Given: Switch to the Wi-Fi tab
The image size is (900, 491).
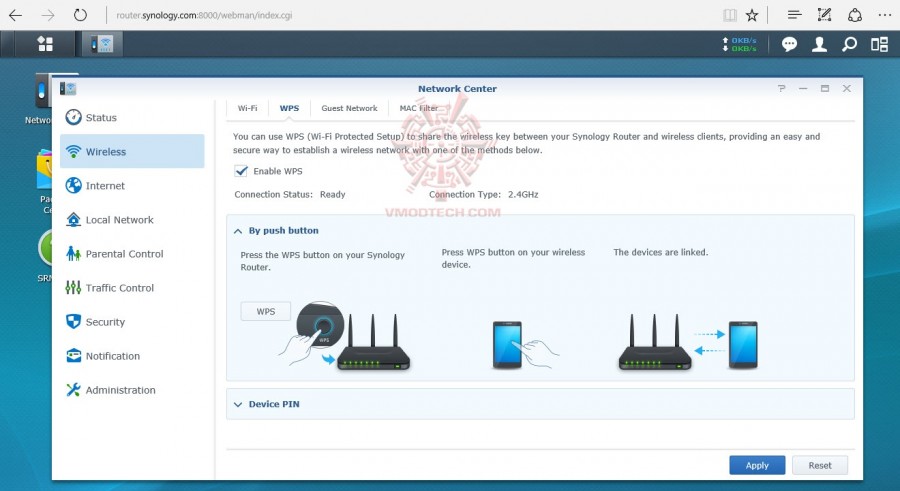Looking at the screenshot, I should [x=247, y=108].
